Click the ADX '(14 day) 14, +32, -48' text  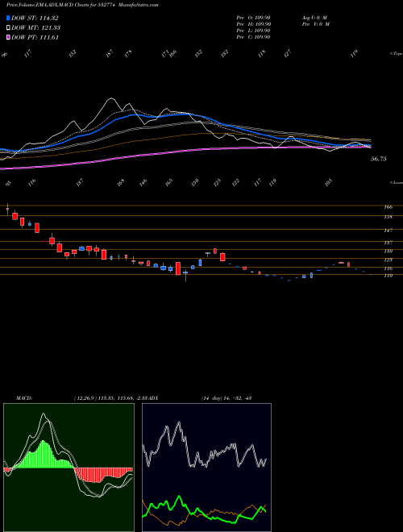(x=226, y=397)
